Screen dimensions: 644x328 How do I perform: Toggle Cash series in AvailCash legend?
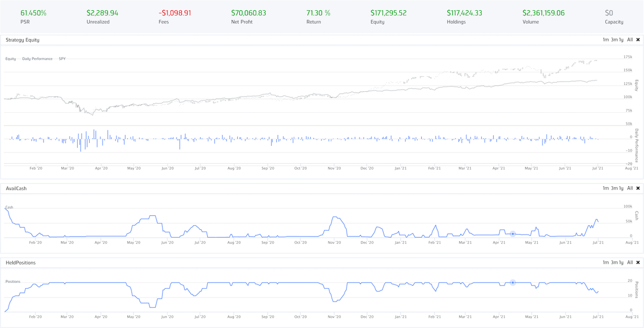pyautogui.click(x=9, y=207)
